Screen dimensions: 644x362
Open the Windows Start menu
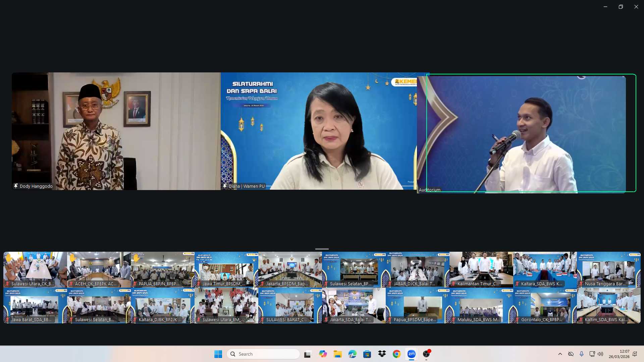(218, 354)
